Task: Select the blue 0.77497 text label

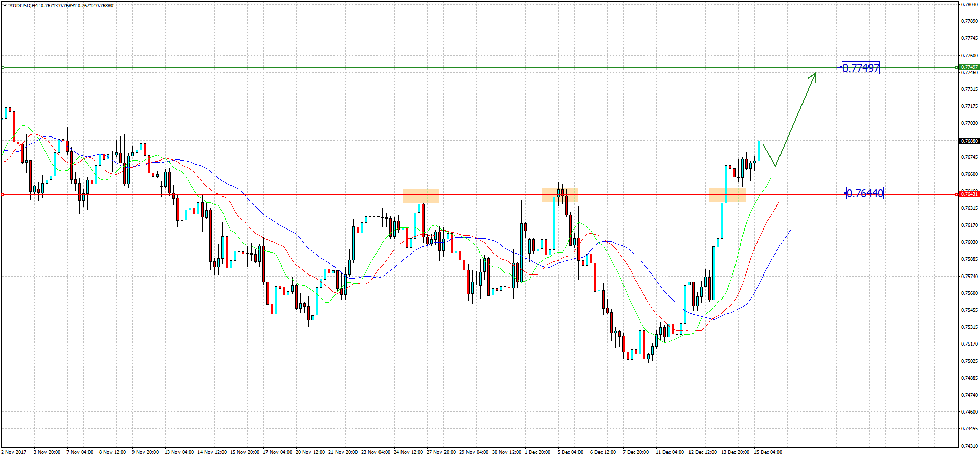Action: pyautogui.click(x=861, y=68)
